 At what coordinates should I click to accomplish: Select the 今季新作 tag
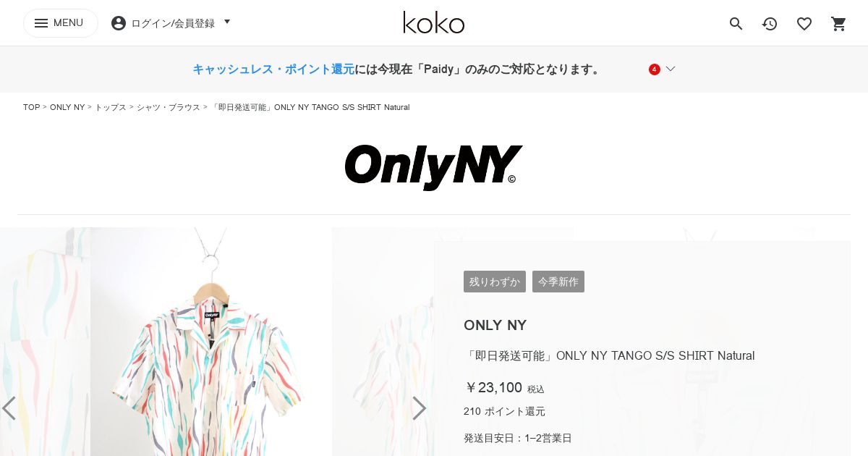click(x=558, y=282)
